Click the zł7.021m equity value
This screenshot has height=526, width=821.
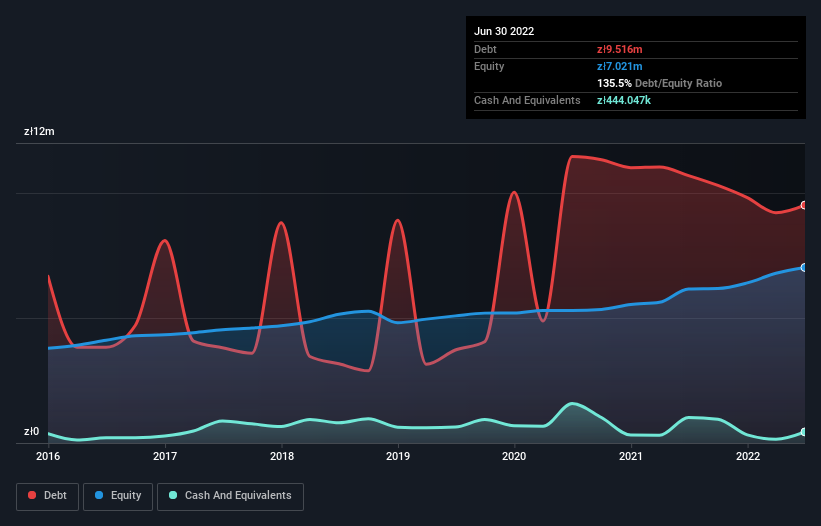[619, 66]
